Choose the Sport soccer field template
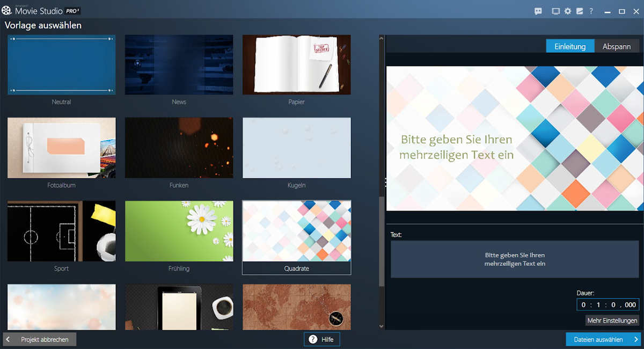 (x=62, y=231)
